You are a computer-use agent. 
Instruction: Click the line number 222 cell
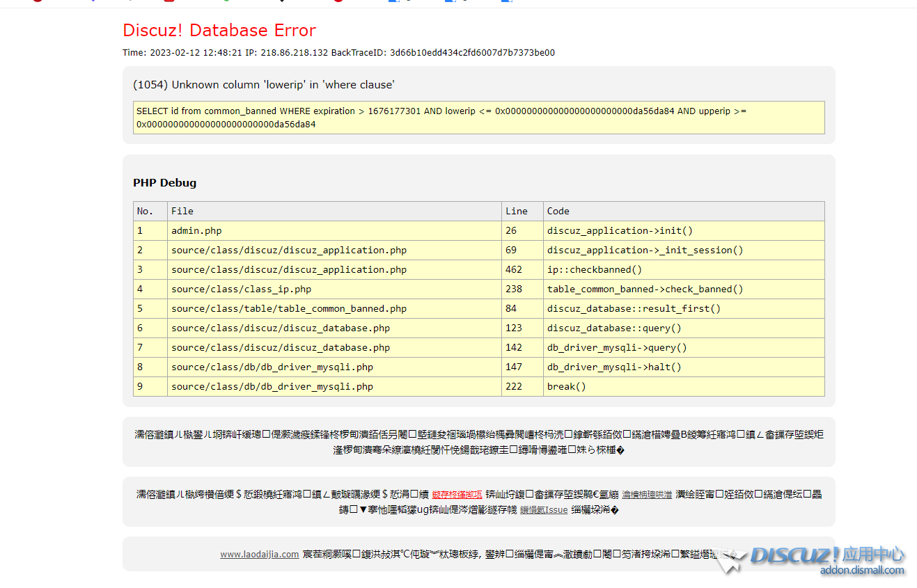coord(522,386)
